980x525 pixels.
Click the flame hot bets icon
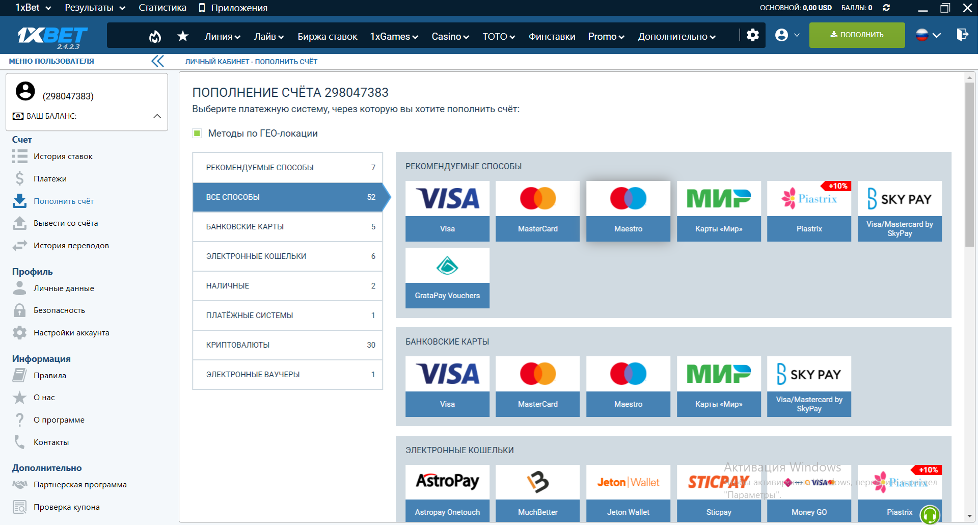click(x=155, y=36)
